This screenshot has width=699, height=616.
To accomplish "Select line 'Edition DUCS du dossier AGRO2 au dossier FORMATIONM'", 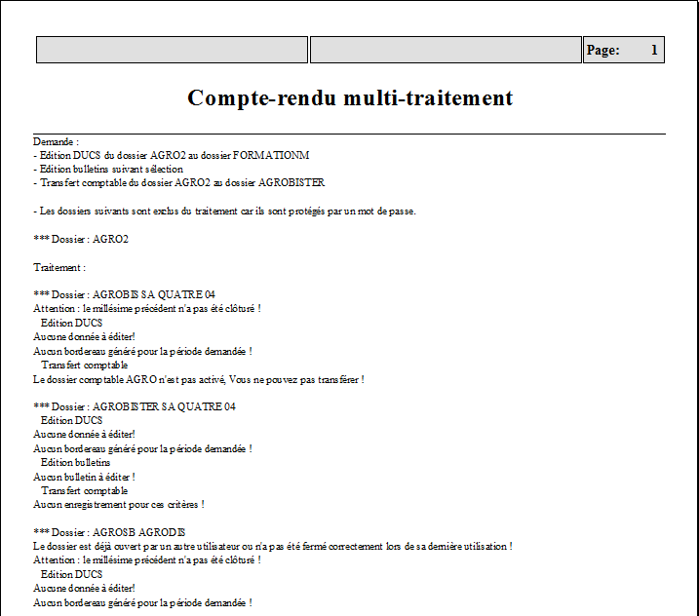I will point(172,155).
